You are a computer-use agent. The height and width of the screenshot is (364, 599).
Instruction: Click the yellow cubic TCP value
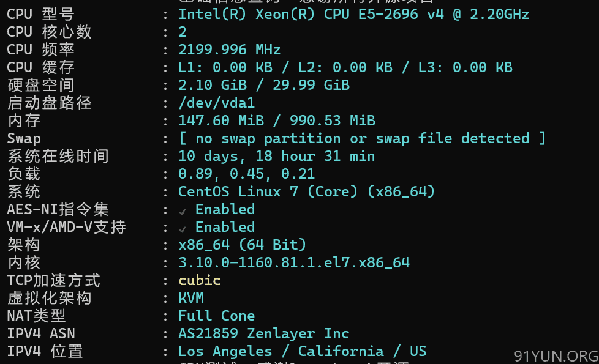[199, 280]
